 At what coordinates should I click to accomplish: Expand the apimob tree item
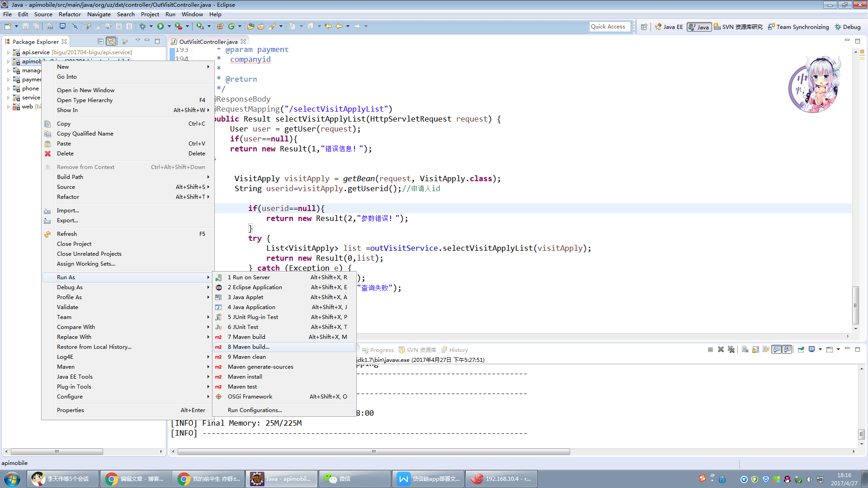(8, 61)
